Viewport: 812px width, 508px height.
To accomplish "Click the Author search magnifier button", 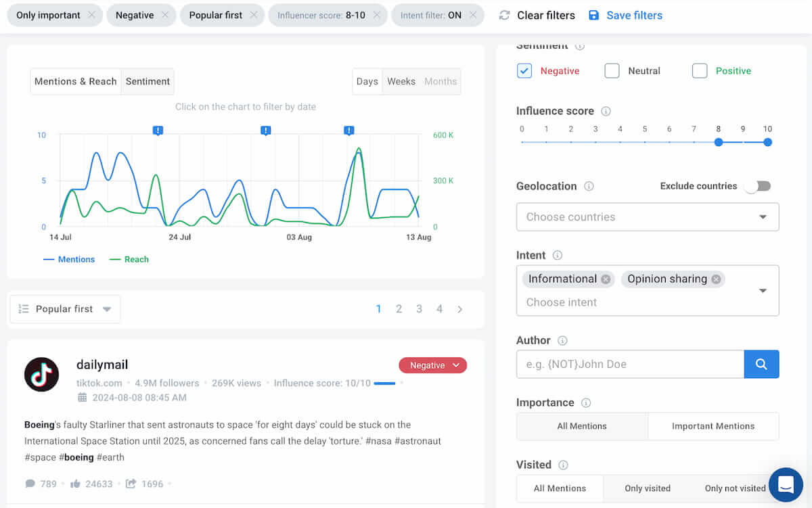I will [761, 364].
